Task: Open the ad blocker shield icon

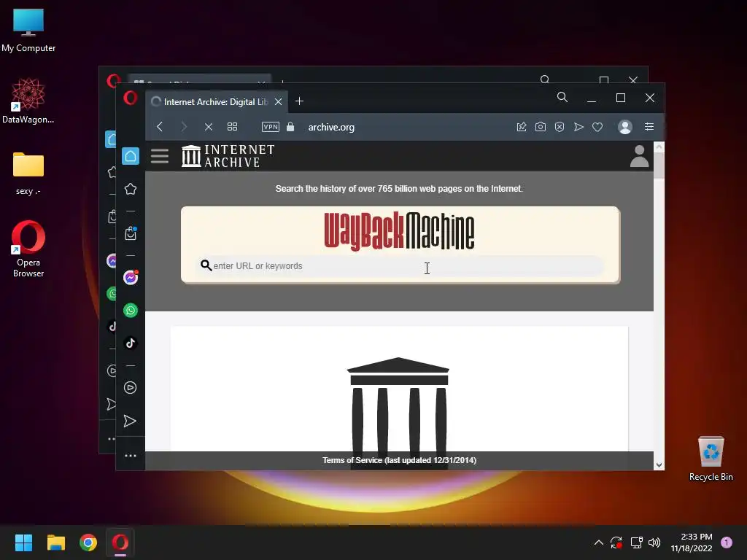Action: click(x=560, y=127)
